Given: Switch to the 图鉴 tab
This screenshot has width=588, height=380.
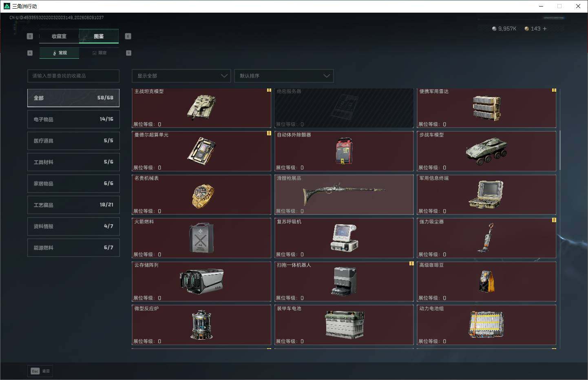Looking at the screenshot, I should coord(99,36).
